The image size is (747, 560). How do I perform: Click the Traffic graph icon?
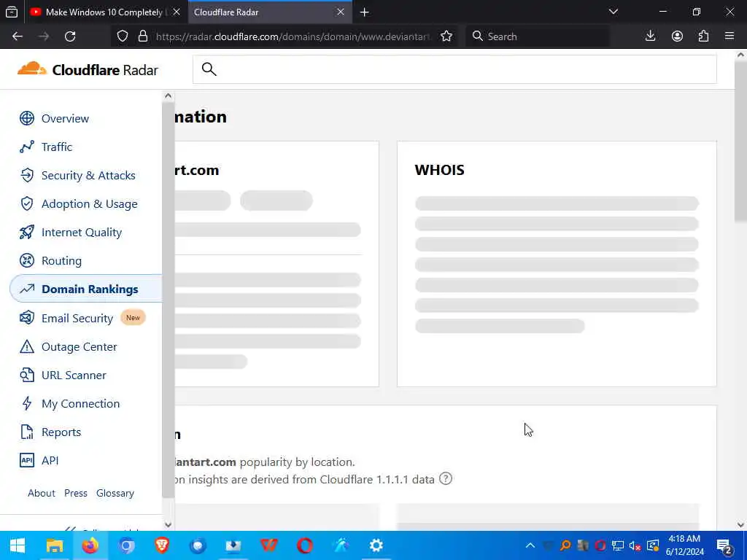(27, 147)
